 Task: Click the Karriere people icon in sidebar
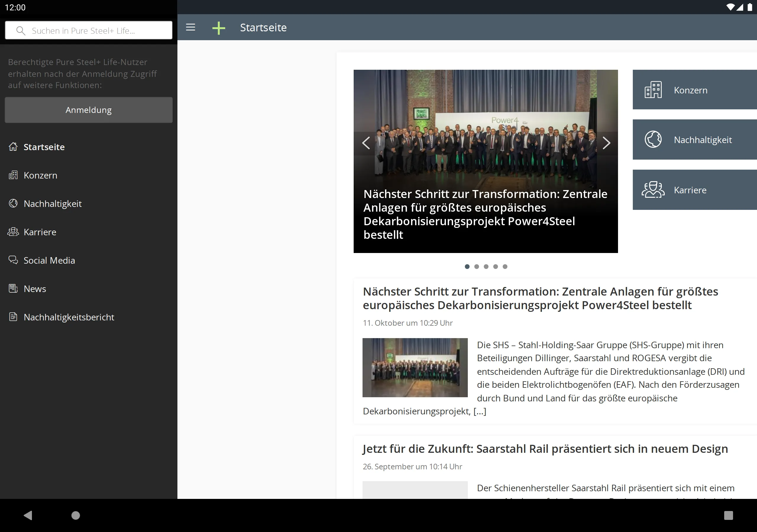point(13,232)
